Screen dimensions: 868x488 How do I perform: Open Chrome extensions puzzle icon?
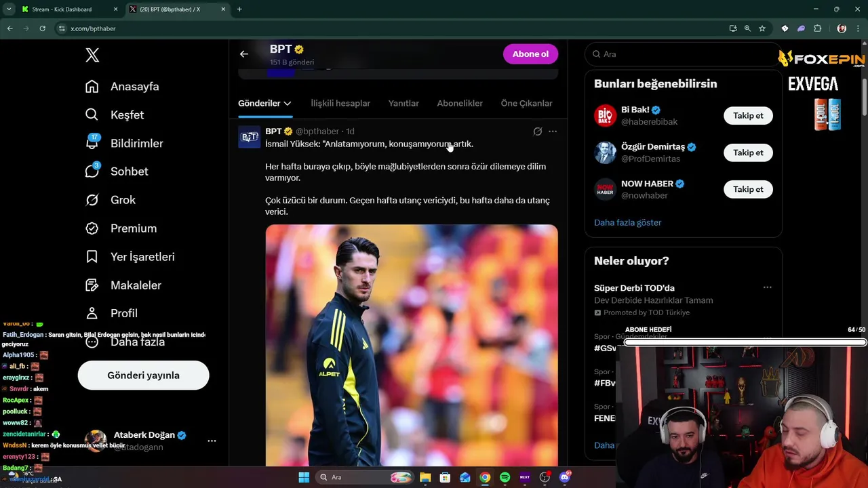pos(817,28)
